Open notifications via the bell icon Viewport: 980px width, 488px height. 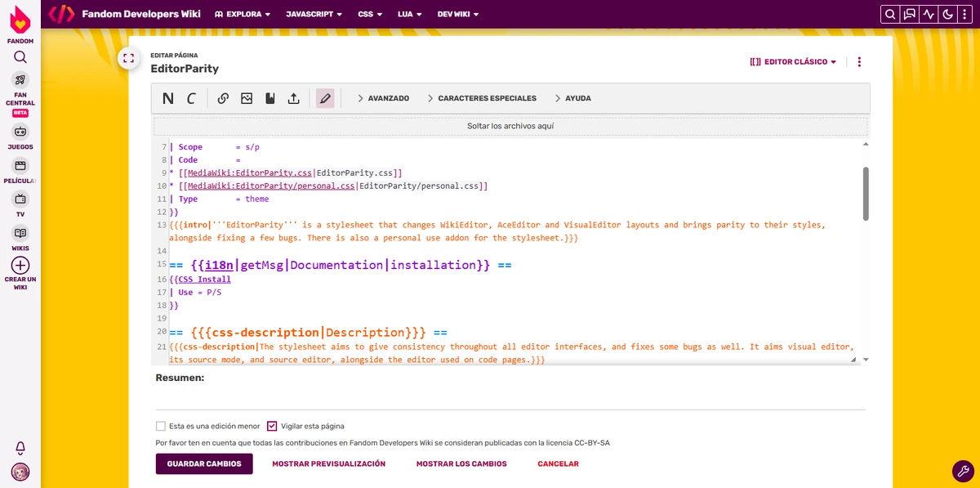click(x=20, y=448)
